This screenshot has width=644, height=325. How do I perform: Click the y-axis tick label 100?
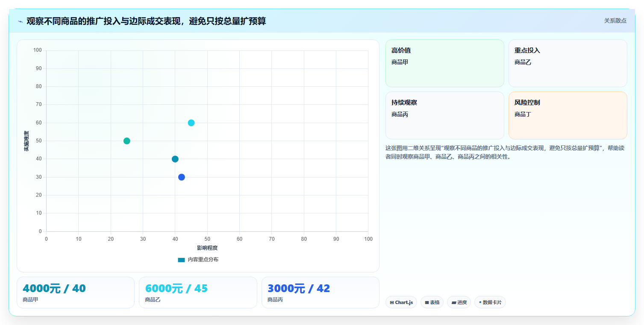pyautogui.click(x=38, y=50)
